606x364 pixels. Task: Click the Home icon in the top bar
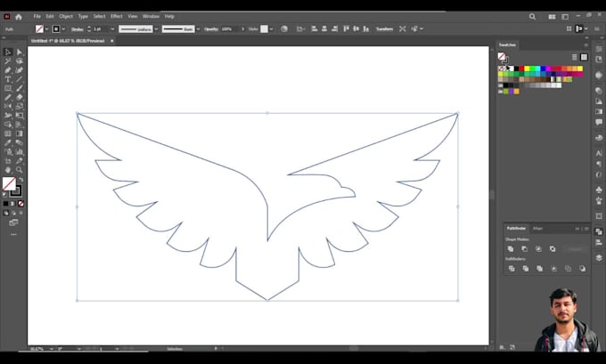(x=19, y=16)
